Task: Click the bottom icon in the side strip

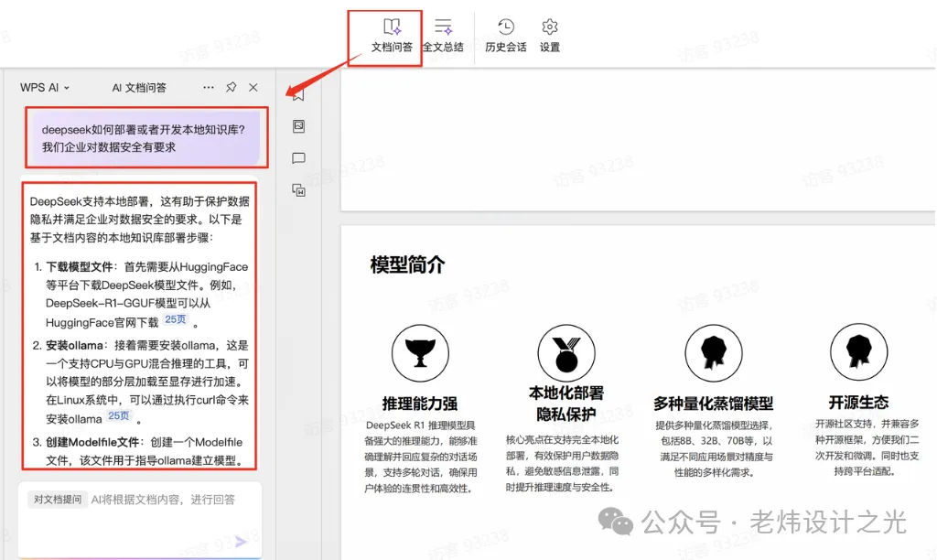Action: coord(299,190)
